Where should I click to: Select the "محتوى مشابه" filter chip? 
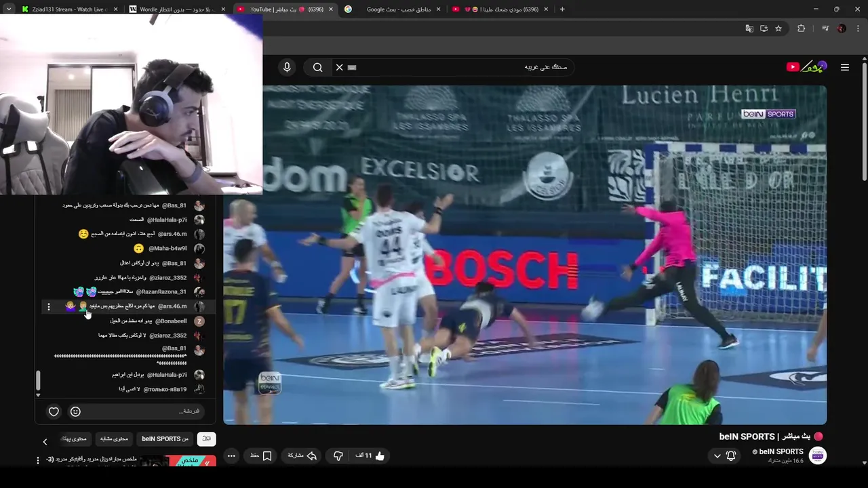coord(114,439)
